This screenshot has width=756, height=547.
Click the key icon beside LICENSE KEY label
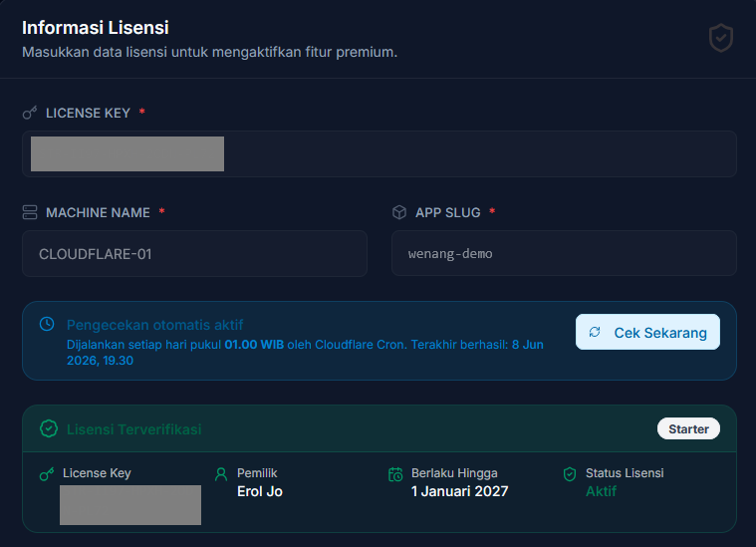point(30,113)
